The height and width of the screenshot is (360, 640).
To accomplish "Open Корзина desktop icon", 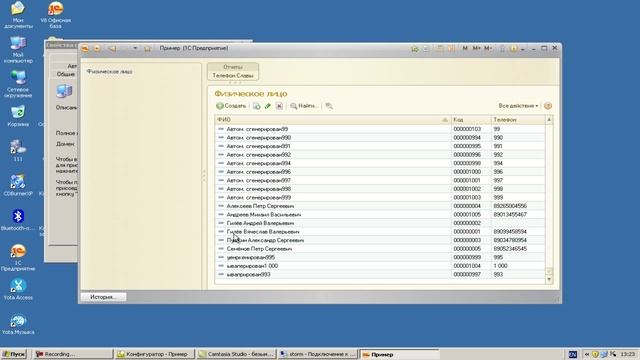I will pyautogui.click(x=18, y=116).
